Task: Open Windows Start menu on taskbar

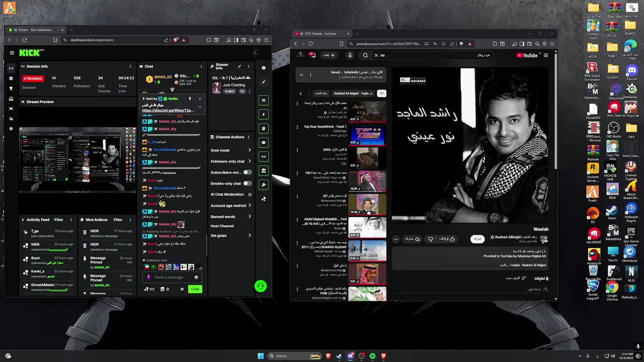Action: [261, 356]
